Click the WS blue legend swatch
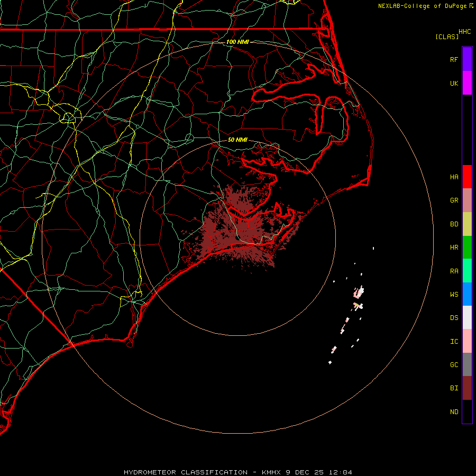476x476 pixels. tap(467, 294)
